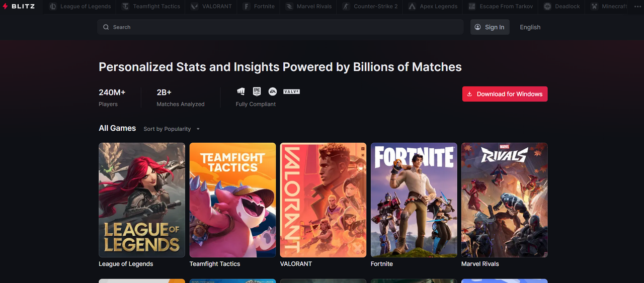Click the EA compliance logo

tap(272, 91)
